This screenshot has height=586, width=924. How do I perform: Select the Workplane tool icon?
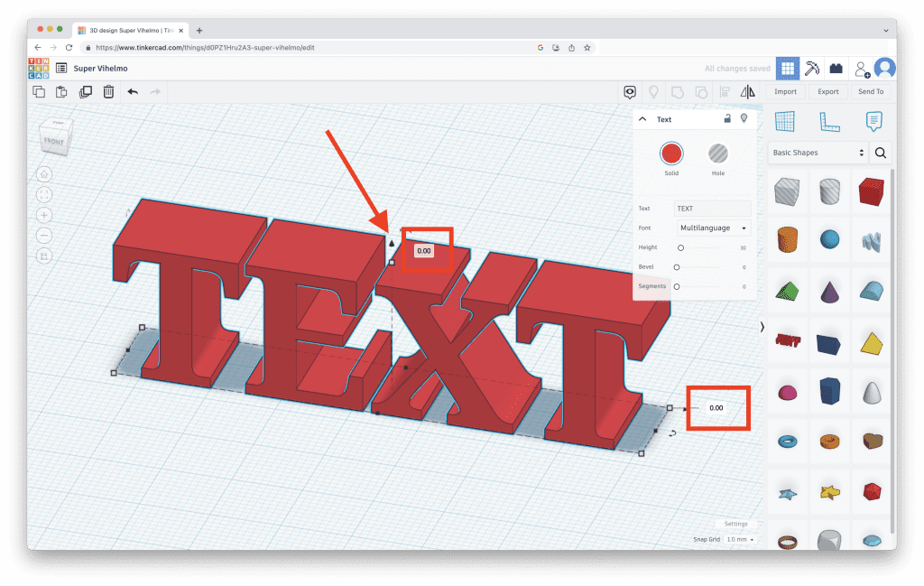coord(784,121)
